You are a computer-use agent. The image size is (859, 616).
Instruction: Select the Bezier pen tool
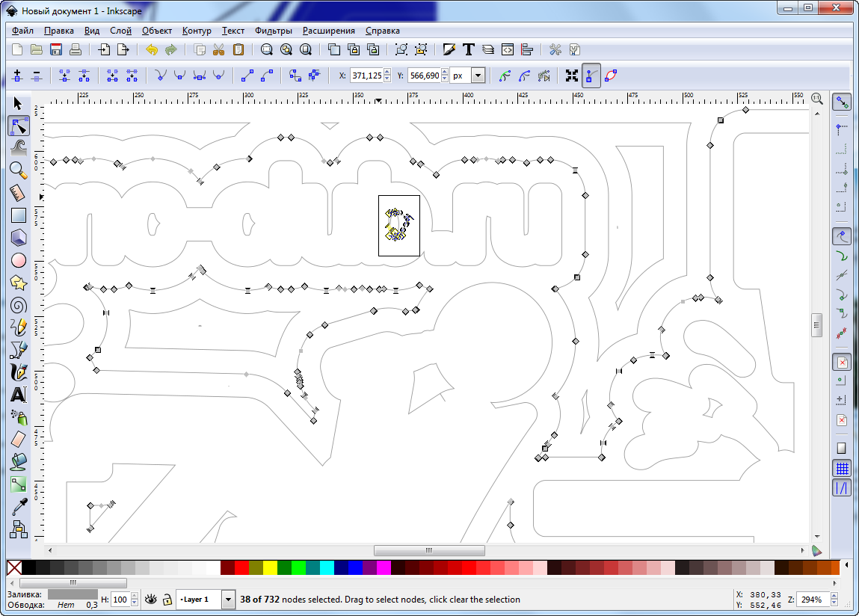(18, 350)
